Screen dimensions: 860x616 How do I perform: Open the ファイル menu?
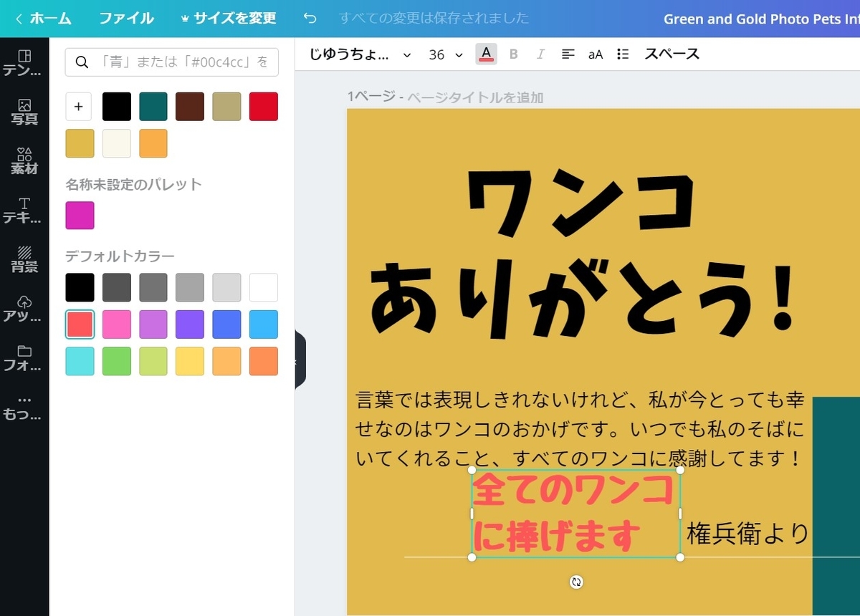click(126, 19)
